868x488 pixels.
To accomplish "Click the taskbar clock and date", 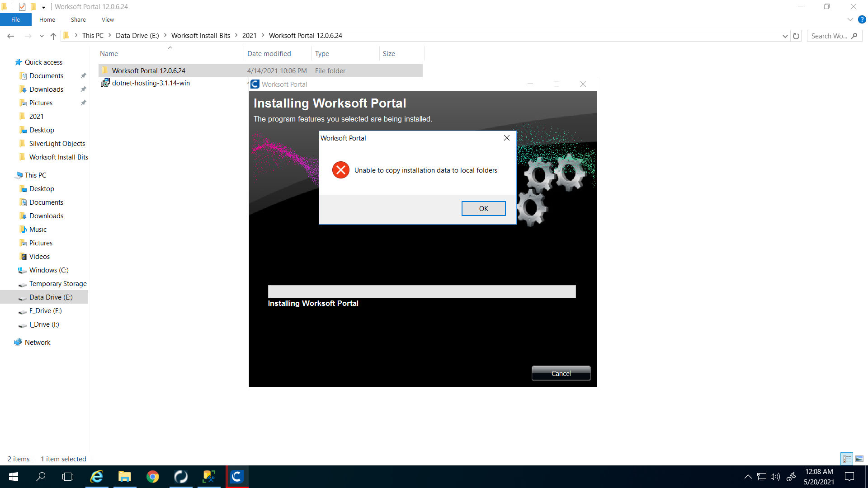I will pos(819,477).
